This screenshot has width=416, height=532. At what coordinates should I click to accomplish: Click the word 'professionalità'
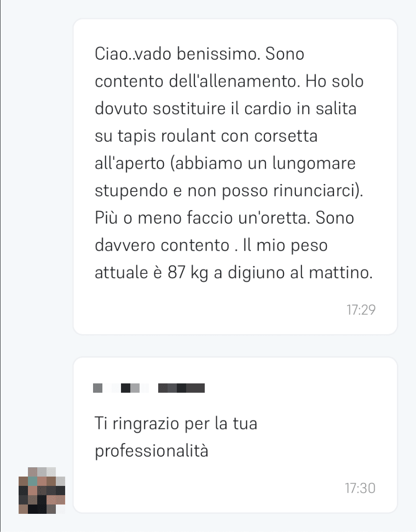pos(152,451)
